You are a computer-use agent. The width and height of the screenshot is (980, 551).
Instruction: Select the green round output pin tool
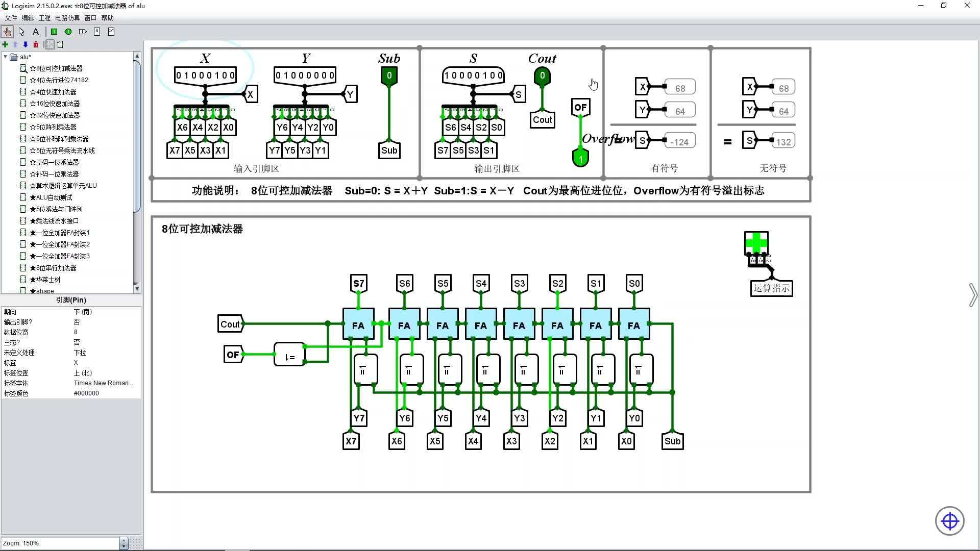coord(68,32)
